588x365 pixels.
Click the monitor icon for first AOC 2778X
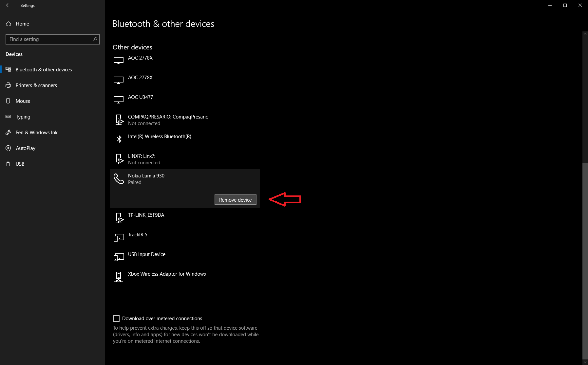point(119,61)
